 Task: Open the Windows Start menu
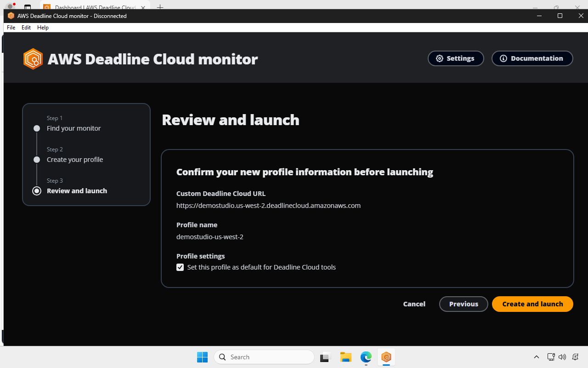(202, 357)
